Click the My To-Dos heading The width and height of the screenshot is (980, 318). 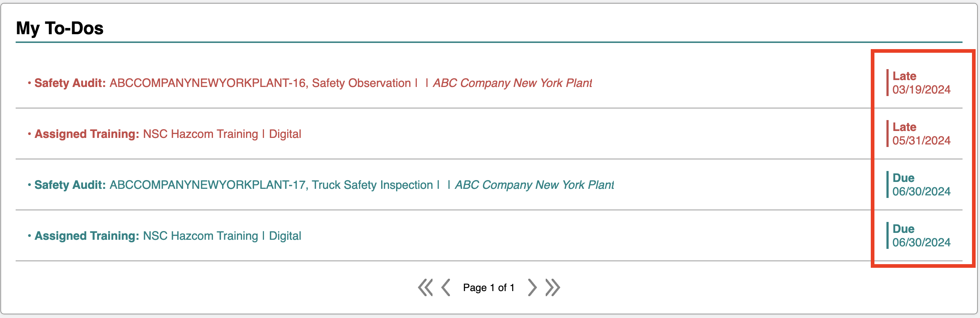(x=60, y=28)
